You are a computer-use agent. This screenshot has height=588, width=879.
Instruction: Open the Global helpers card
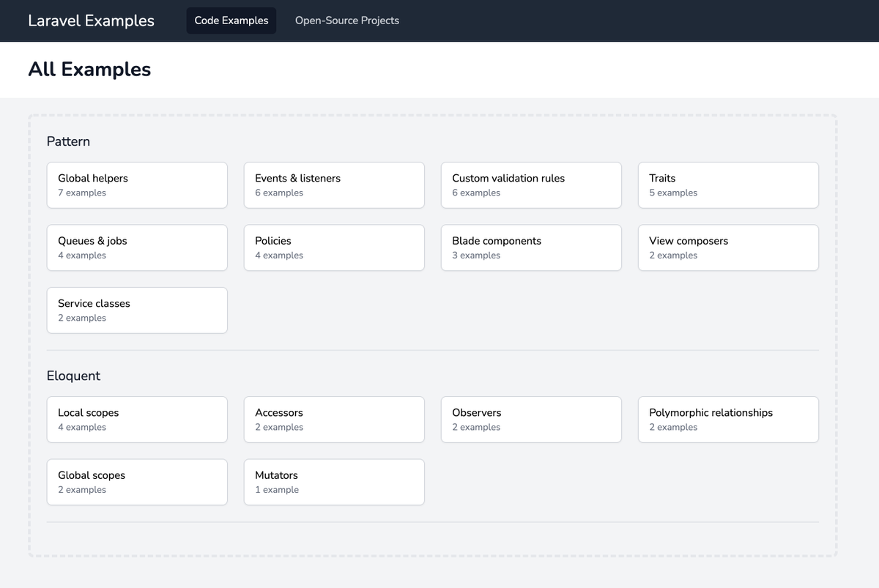(137, 185)
